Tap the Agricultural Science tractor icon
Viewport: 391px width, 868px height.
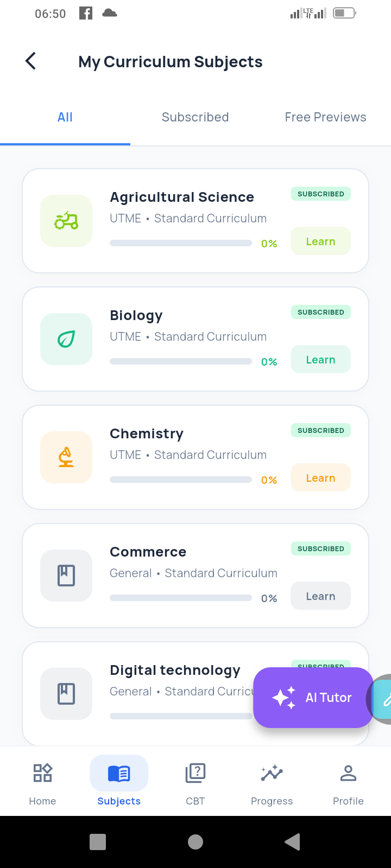pyautogui.click(x=66, y=221)
